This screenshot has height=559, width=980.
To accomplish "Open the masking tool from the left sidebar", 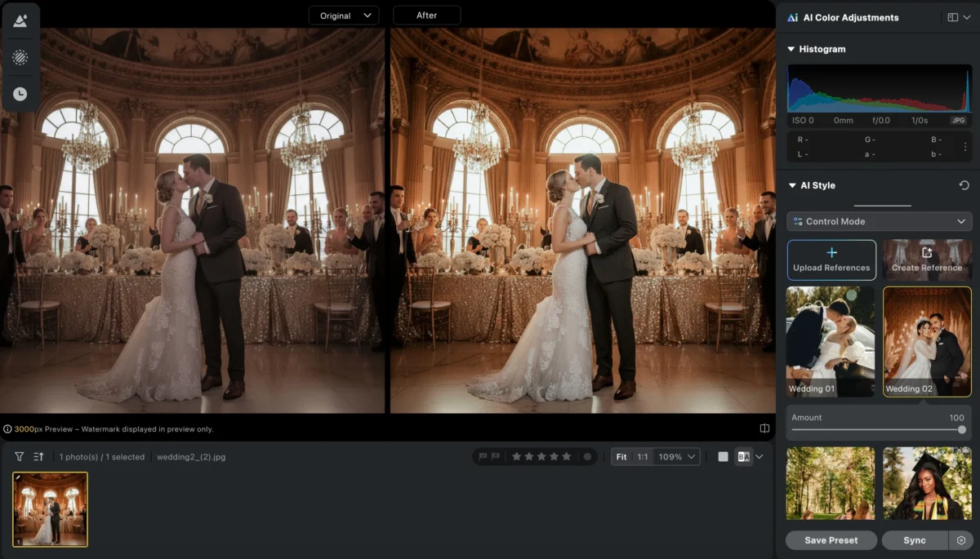I will point(20,57).
